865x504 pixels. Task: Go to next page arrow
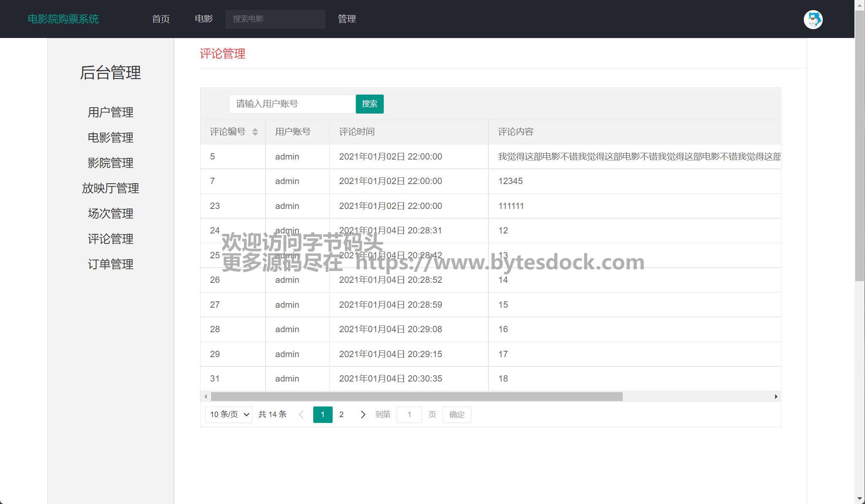[363, 415]
